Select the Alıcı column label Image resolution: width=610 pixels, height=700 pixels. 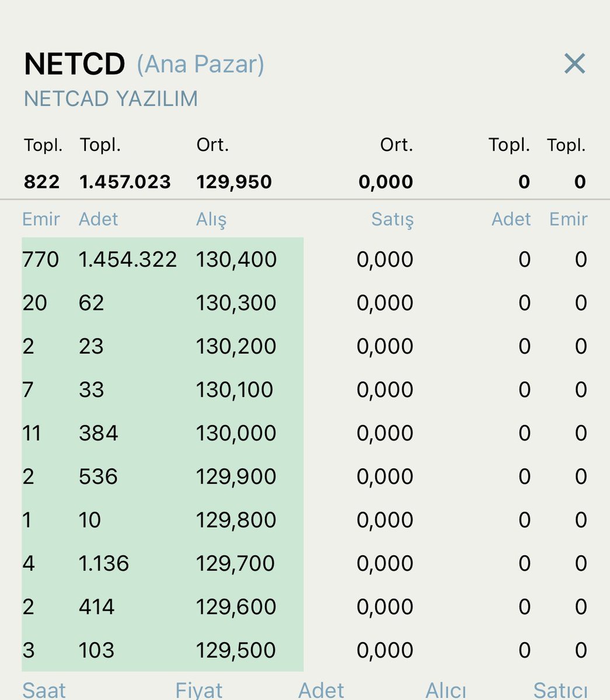[445, 691]
